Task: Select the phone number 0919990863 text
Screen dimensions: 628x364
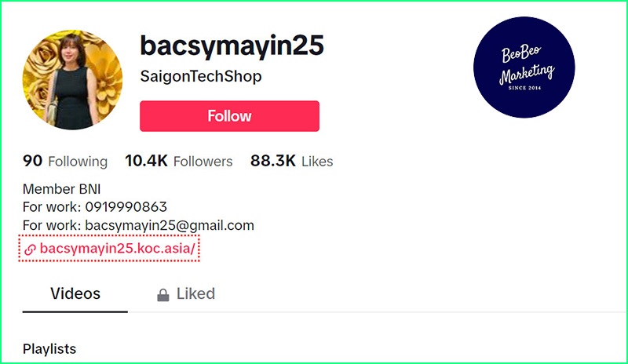Action: point(126,207)
